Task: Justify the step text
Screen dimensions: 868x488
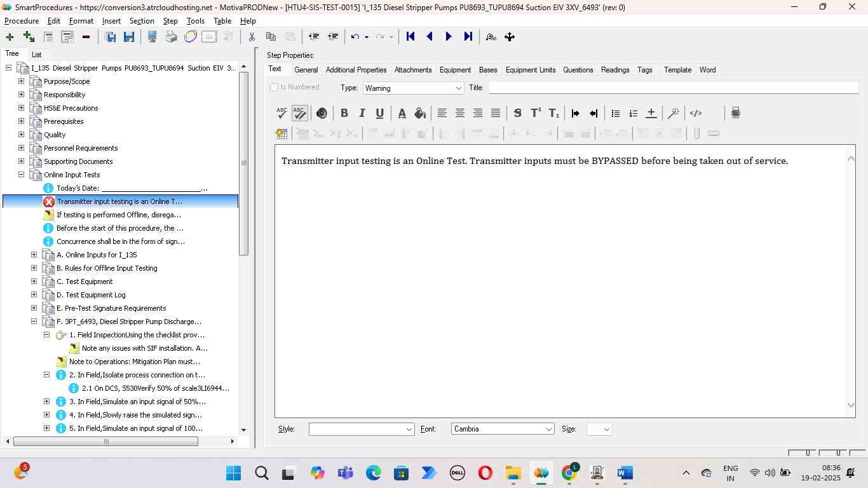Action: (495, 113)
